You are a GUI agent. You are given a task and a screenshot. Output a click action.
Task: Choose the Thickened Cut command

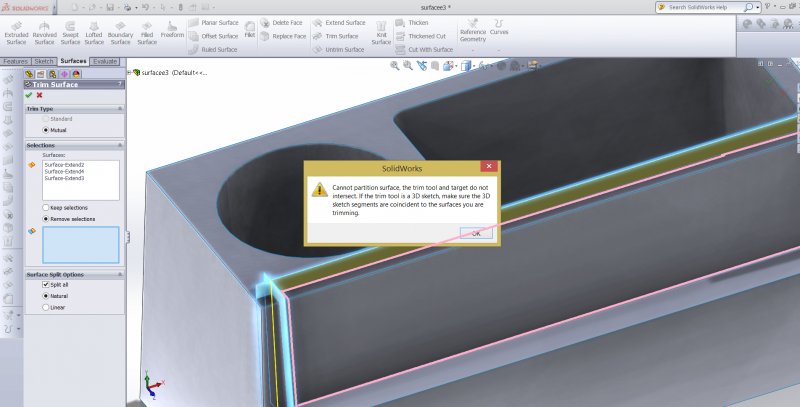(420, 36)
